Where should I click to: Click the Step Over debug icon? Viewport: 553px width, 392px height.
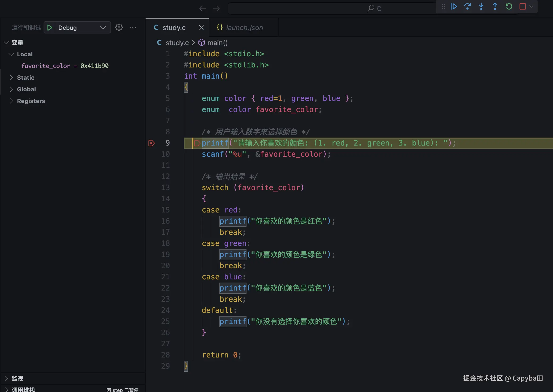[467, 6]
